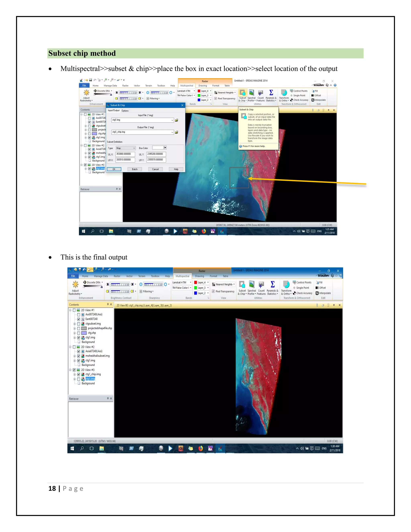Enable ctgsubset.img layer checkbox in final output Contents
The width and height of the screenshot is (411, 532).
click(79, 324)
